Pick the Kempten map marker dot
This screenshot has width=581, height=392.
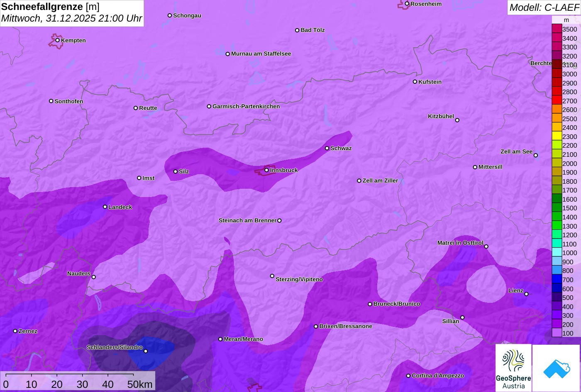pos(58,40)
